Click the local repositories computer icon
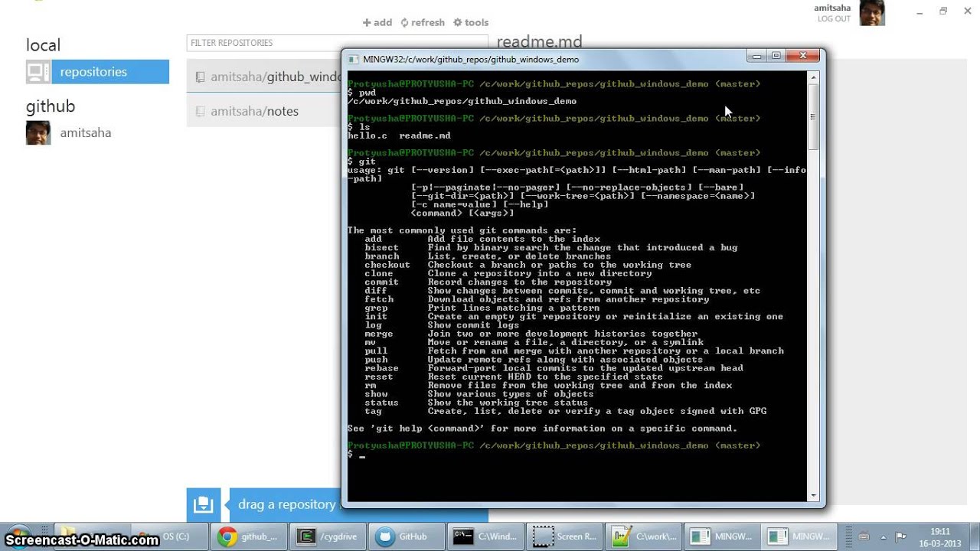The height and width of the screenshot is (551, 980). pyautogui.click(x=38, y=72)
